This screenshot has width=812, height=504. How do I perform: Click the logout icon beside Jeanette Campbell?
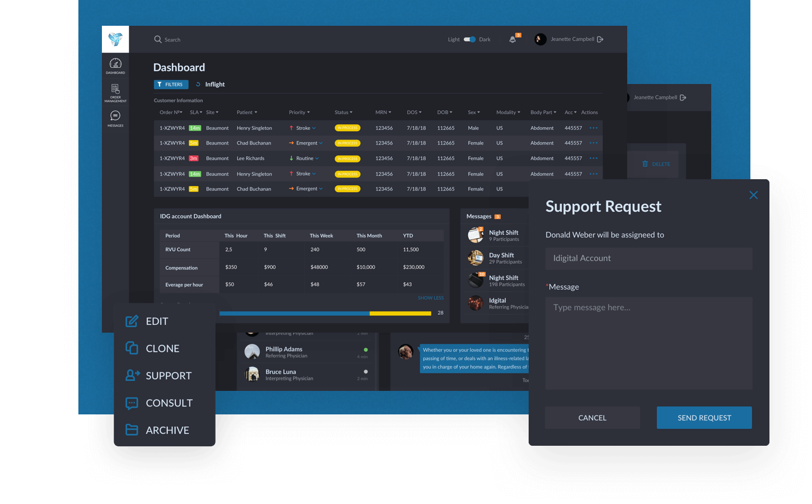(600, 39)
